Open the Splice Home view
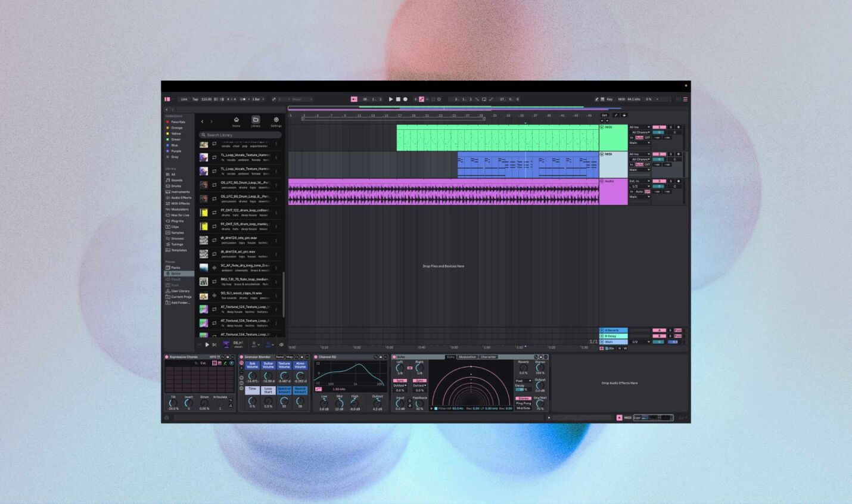The width and height of the screenshot is (852, 504). pyautogui.click(x=236, y=122)
